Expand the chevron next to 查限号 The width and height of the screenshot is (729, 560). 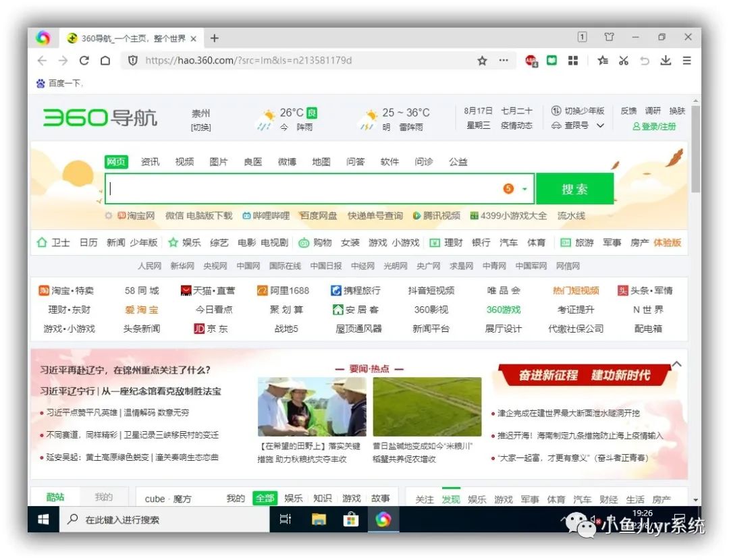click(600, 125)
